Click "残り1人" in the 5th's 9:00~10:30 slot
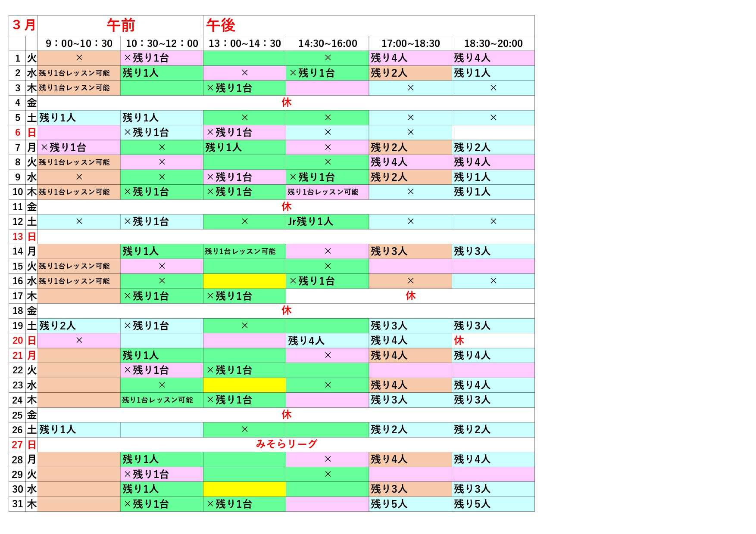Screen dimensions: 756x534 pyautogui.click(x=57, y=118)
